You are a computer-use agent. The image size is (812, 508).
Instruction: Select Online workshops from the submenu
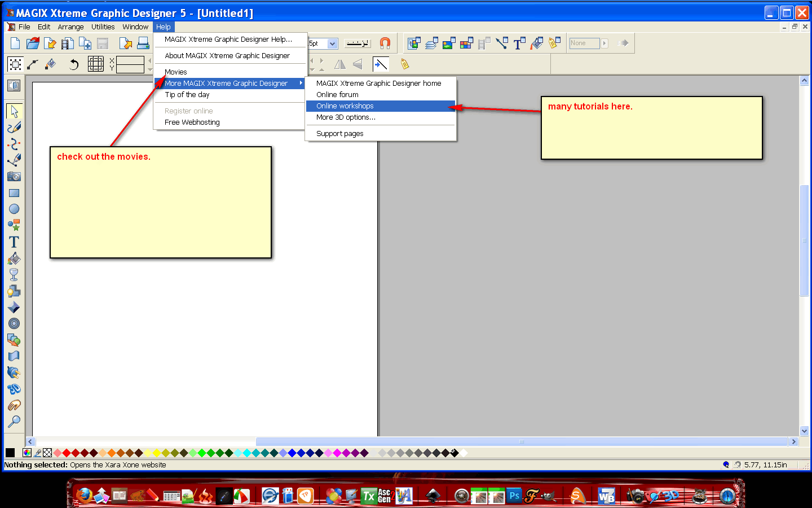(381, 106)
